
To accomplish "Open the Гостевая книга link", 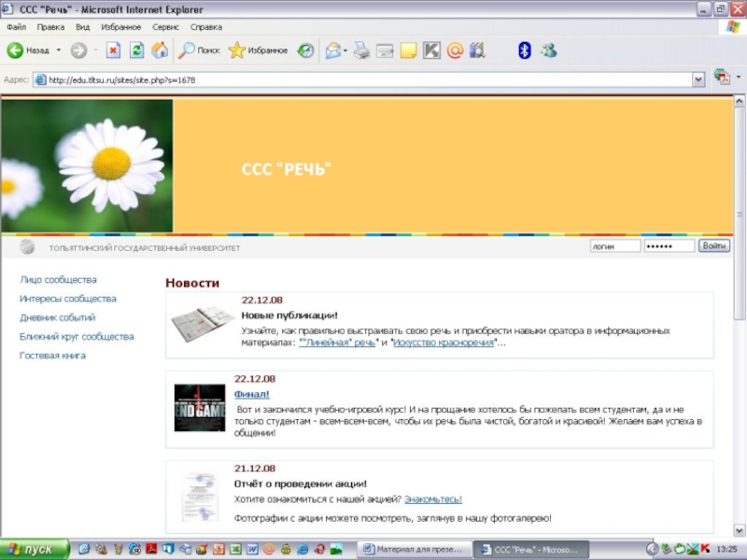I will click(52, 356).
